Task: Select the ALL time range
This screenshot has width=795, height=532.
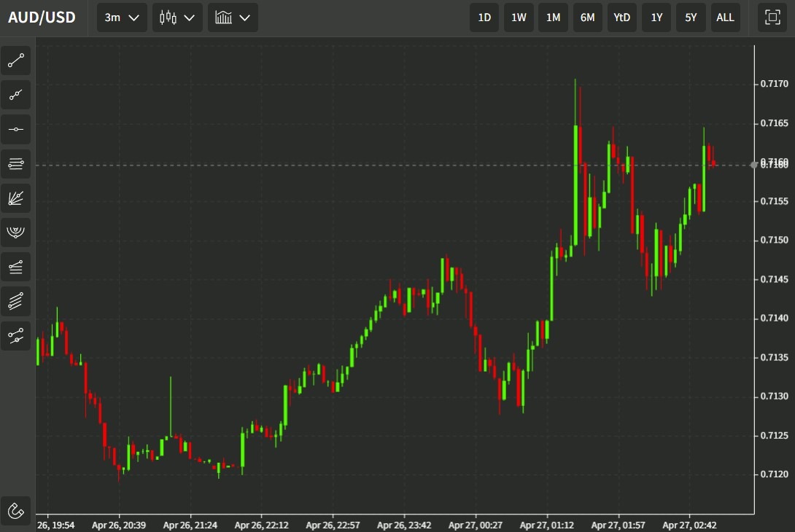Action: tap(725, 17)
